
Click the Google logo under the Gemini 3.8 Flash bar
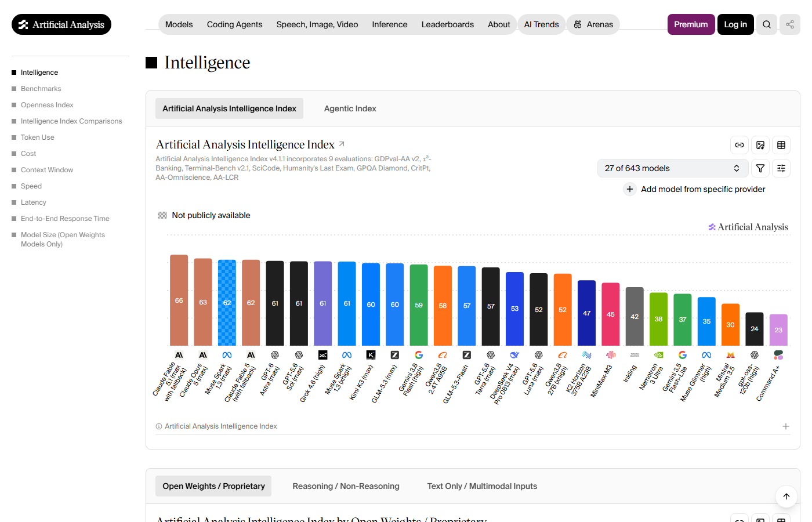419,355
